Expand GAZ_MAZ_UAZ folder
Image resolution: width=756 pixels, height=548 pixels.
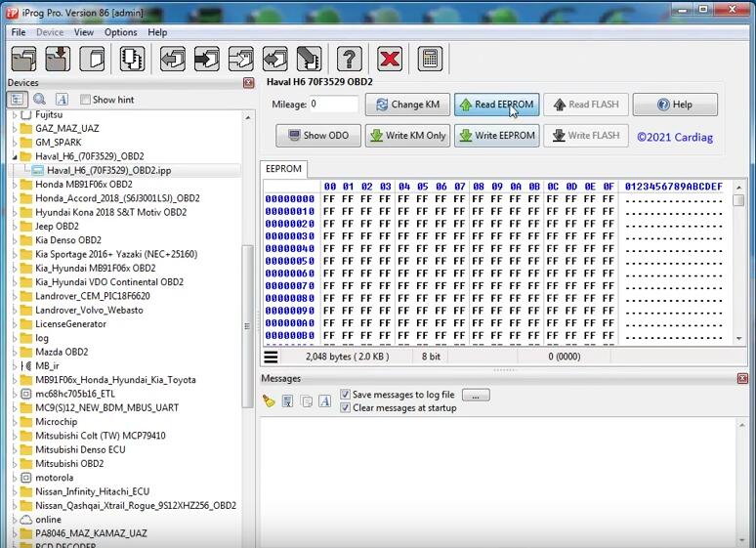[x=15, y=129]
